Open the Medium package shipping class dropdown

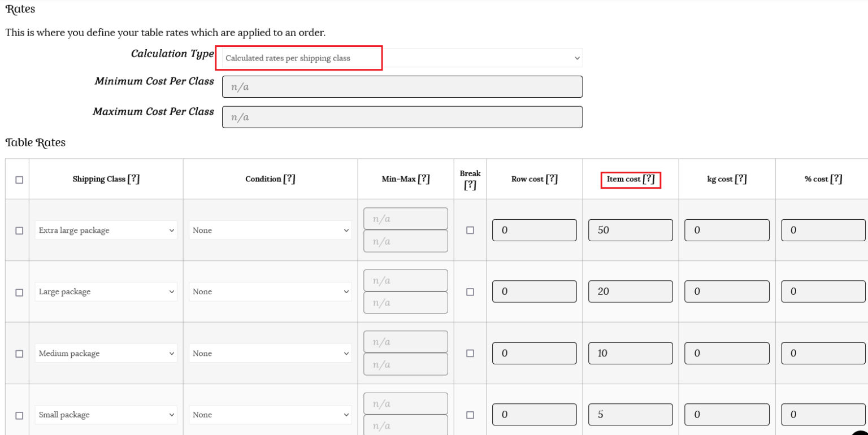point(106,354)
